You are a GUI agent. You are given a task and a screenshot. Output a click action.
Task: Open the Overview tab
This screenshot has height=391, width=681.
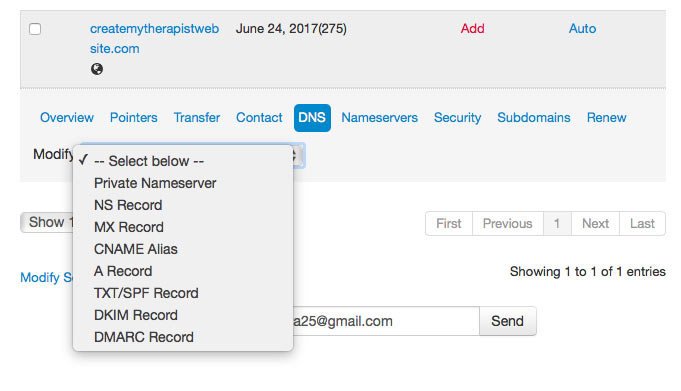point(67,118)
